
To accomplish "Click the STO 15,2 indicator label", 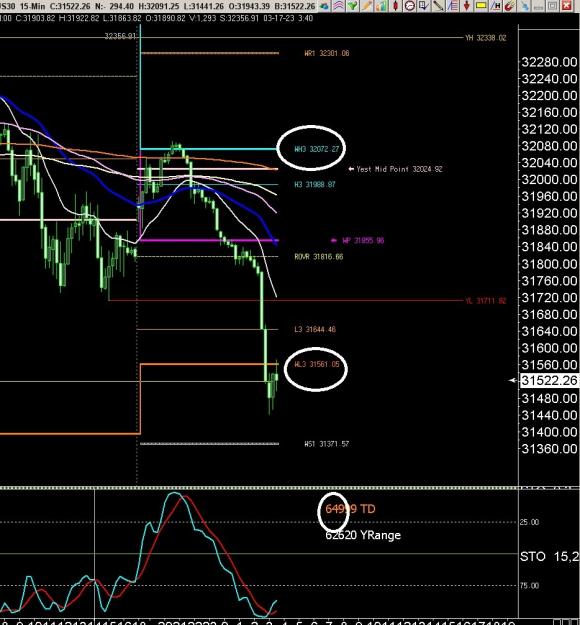I will coord(550,556).
